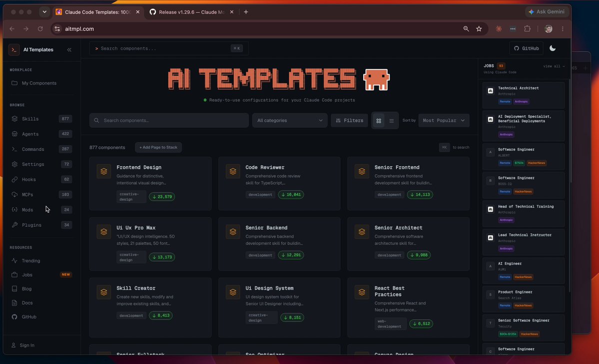Open the Technical Architect job listing
The image size is (599, 364).
[524, 95]
